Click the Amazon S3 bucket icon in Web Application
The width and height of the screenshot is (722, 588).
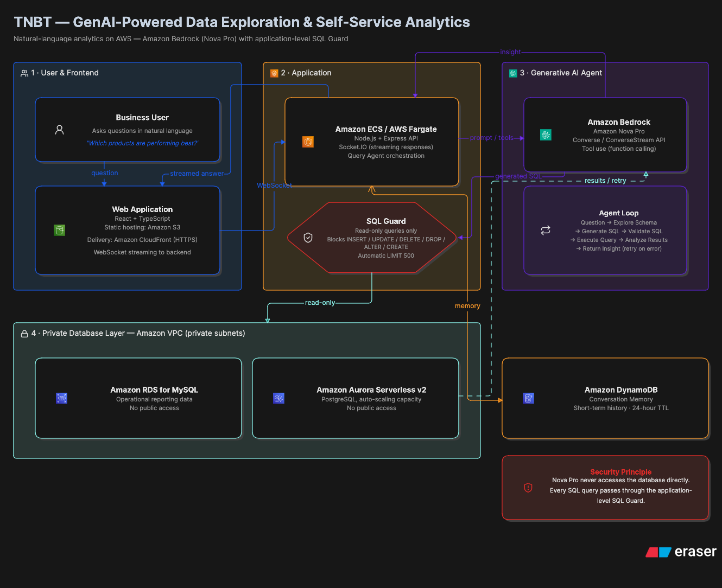tap(60, 230)
